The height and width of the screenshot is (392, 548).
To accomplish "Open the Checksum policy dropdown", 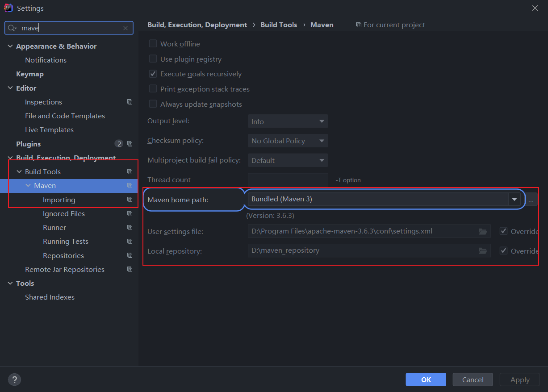I will [x=288, y=141].
